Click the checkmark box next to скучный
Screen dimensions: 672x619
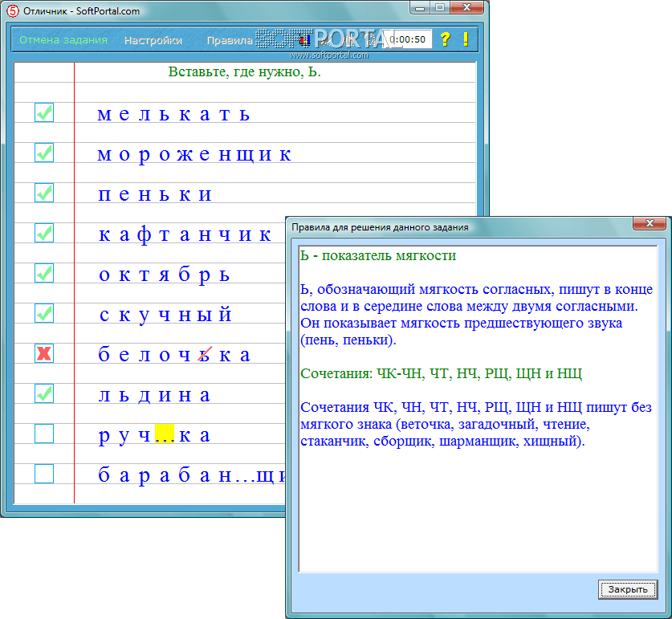(44, 313)
